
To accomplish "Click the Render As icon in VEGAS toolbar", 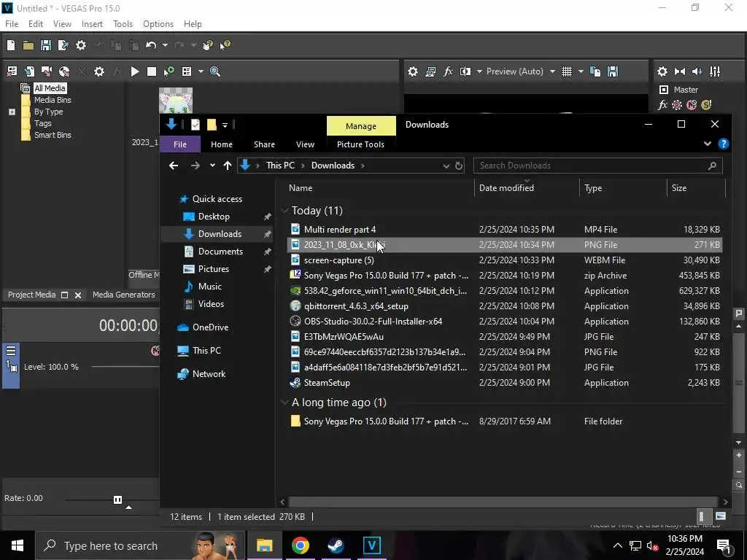I will click(x=63, y=45).
